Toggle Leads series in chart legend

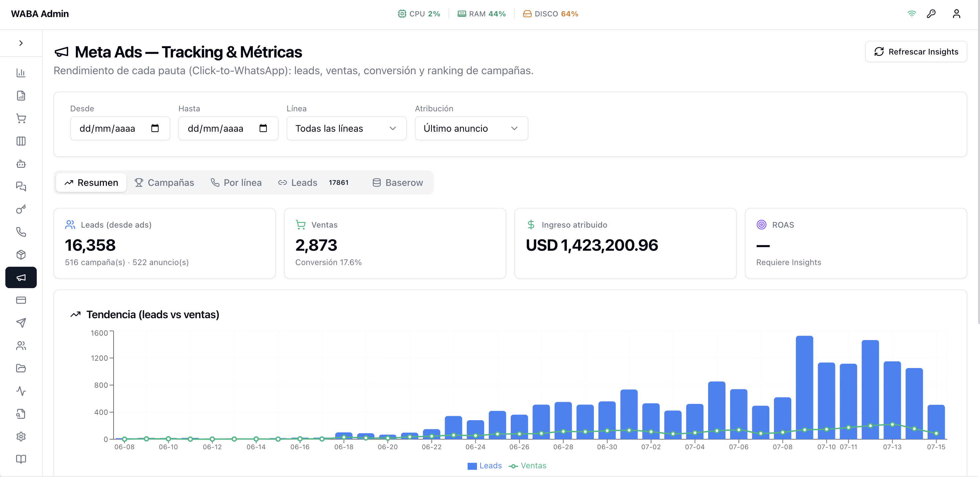pos(485,466)
